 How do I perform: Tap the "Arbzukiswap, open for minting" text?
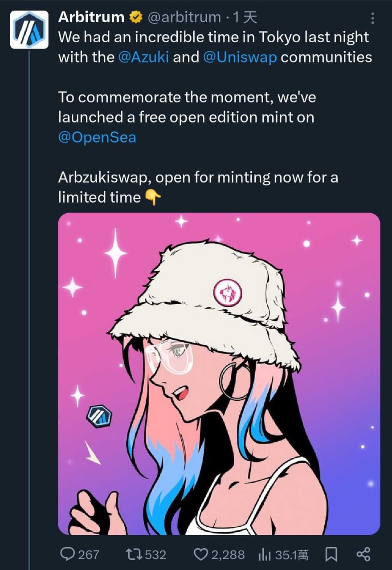[x=198, y=177]
